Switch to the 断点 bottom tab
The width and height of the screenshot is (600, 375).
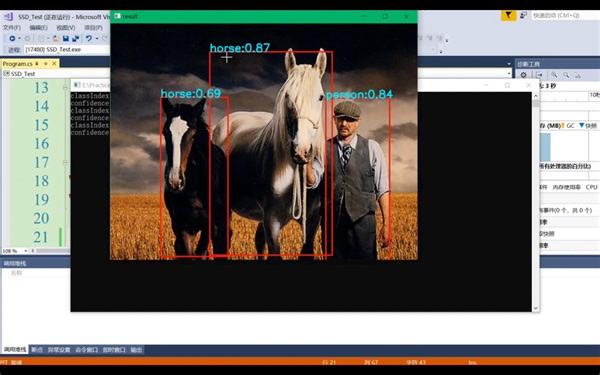click(x=37, y=350)
